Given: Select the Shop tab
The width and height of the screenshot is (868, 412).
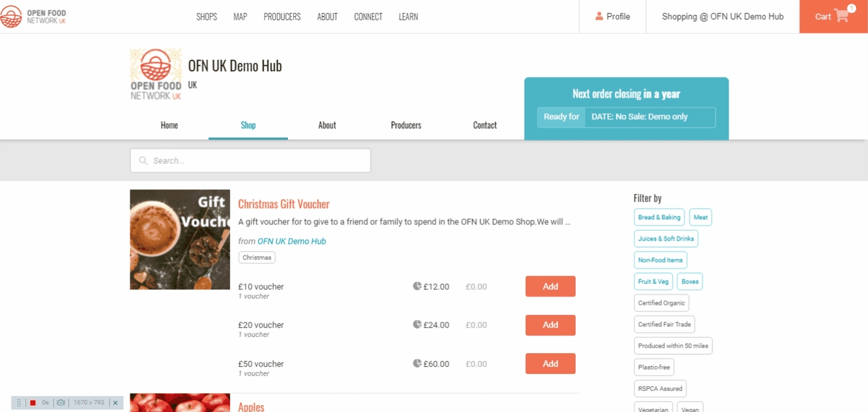Looking at the screenshot, I should pyautogui.click(x=248, y=125).
